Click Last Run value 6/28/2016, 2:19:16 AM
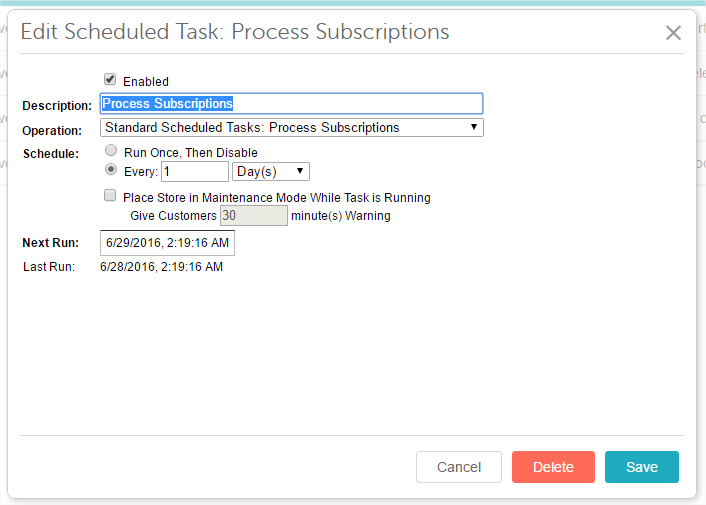706x505 pixels. coord(161,267)
